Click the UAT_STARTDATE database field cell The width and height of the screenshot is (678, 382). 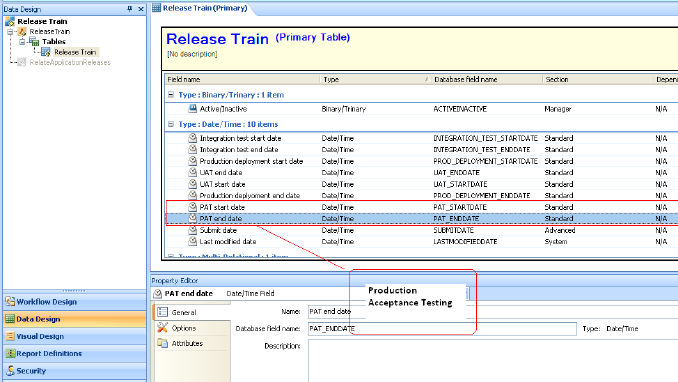click(460, 184)
